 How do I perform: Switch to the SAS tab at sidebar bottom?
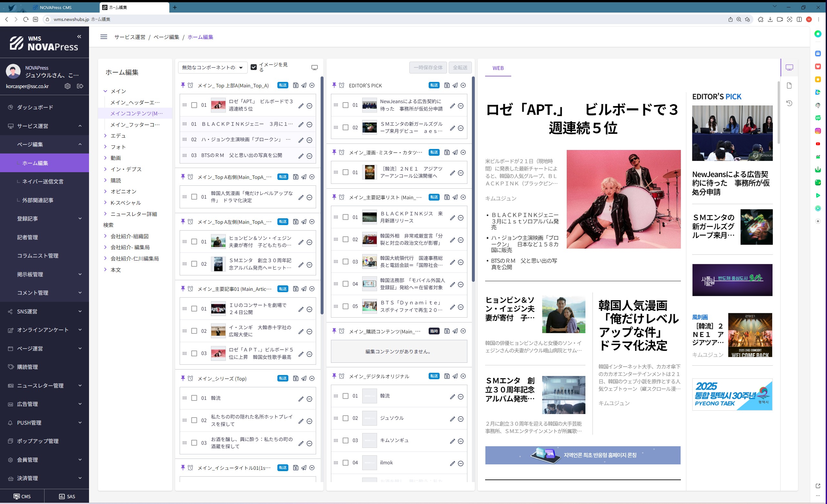[x=67, y=497]
